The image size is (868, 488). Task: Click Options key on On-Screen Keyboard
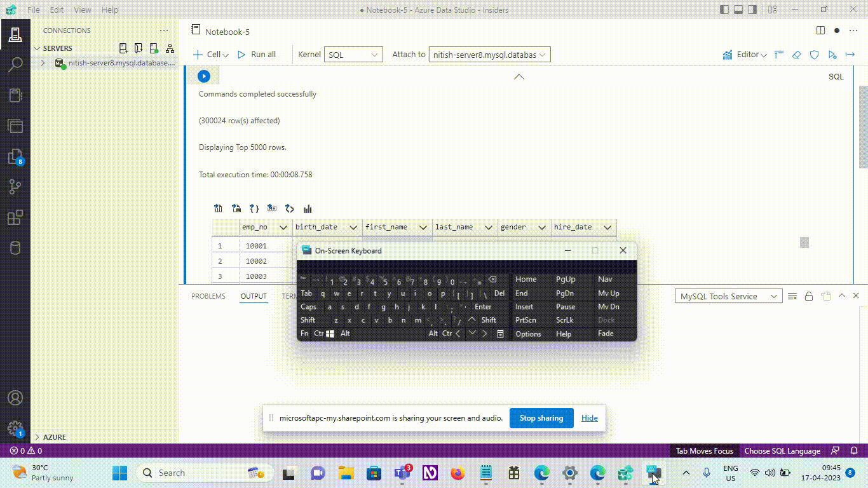point(528,334)
